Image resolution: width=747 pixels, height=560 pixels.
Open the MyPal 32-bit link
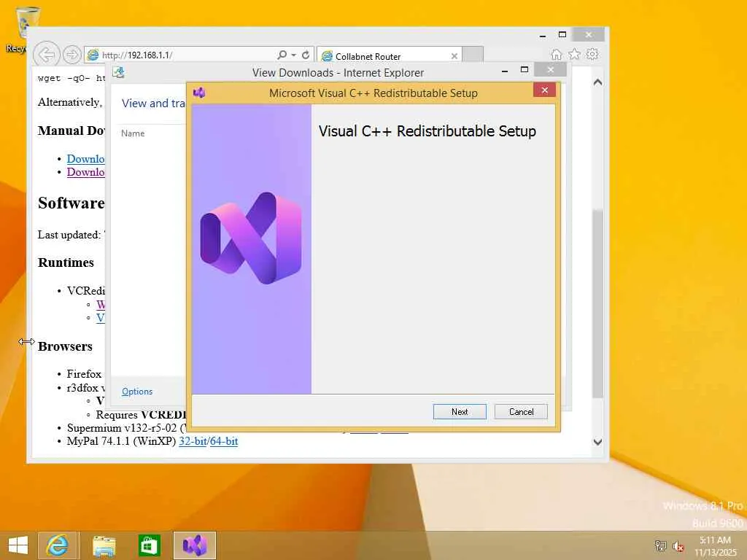(x=193, y=441)
